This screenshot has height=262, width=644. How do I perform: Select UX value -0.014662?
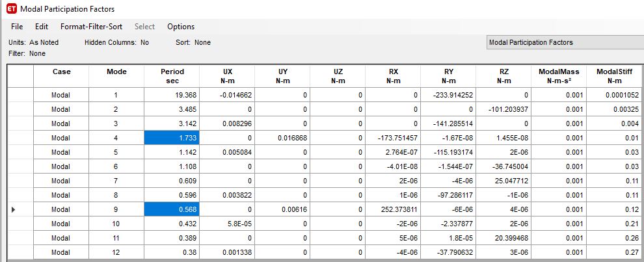pos(227,96)
